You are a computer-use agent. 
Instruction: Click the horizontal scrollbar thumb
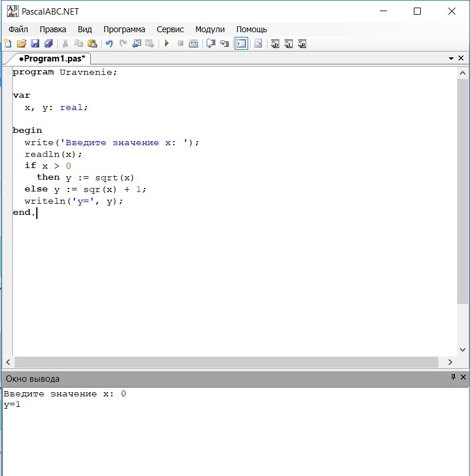pyautogui.click(x=227, y=362)
